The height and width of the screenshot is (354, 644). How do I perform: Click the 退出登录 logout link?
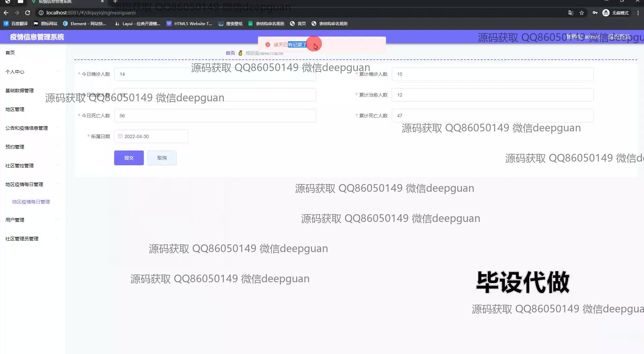[619, 37]
